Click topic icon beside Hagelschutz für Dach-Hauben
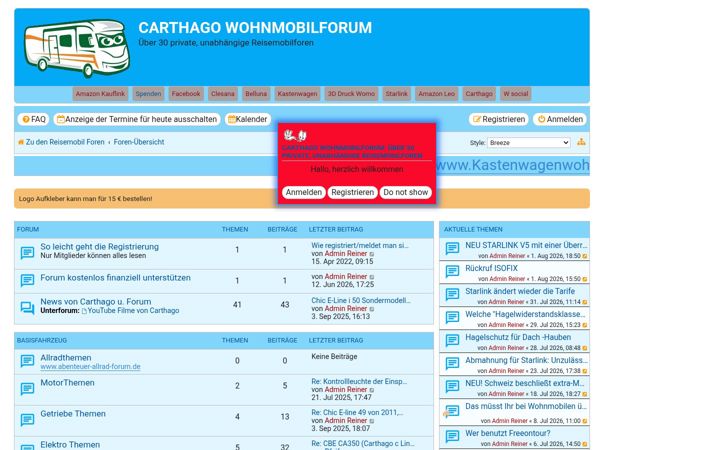The image size is (720, 450). click(x=452, y=341)
